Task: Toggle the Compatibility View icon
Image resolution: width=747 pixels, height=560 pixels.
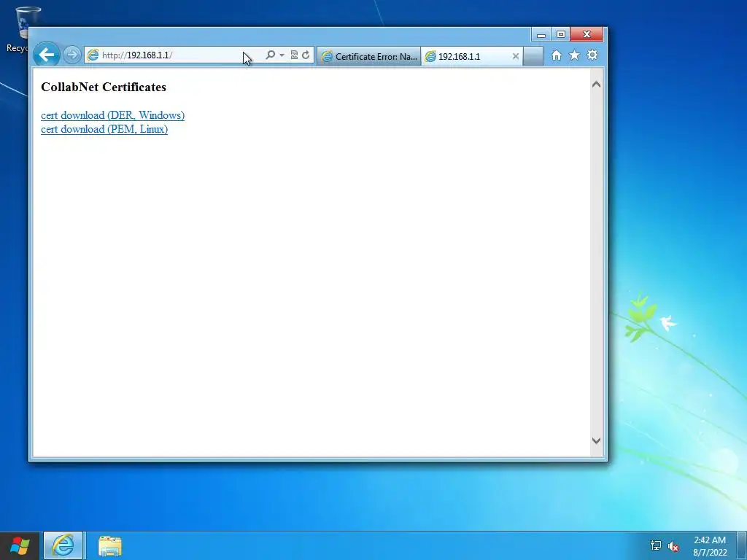Action: 294,55
